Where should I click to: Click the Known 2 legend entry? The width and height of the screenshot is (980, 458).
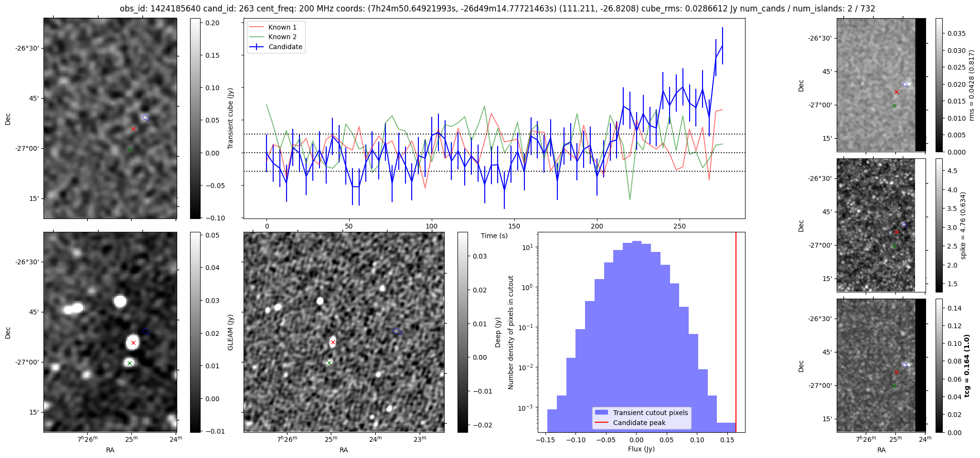(282, 37)
